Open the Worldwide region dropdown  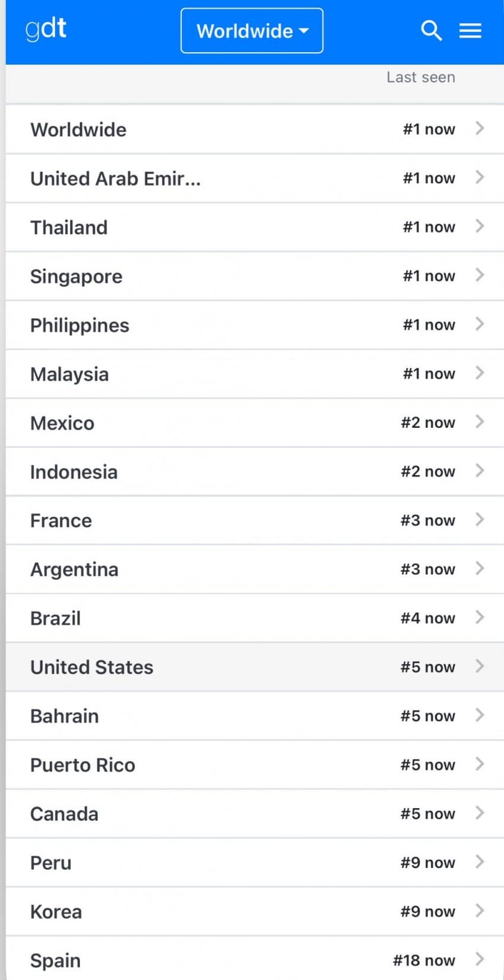[x=252, y=31]
